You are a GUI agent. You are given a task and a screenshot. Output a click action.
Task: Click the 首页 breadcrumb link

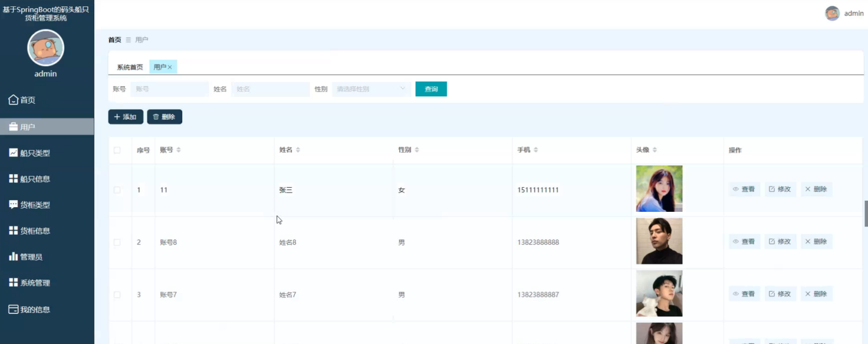pos(114,40)
